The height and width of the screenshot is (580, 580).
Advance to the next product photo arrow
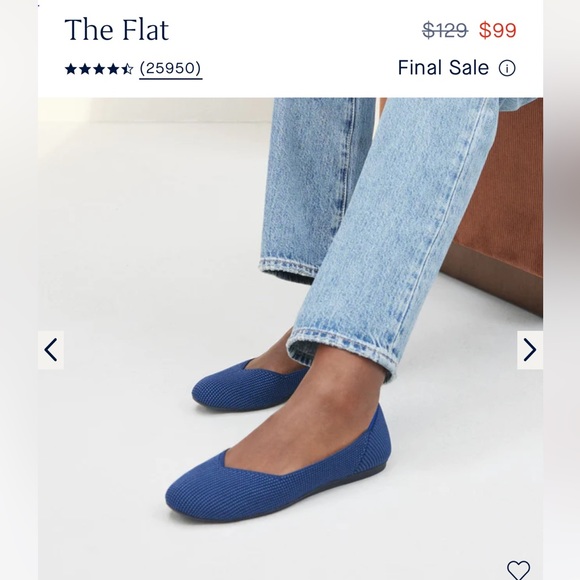tap(530, 350)
